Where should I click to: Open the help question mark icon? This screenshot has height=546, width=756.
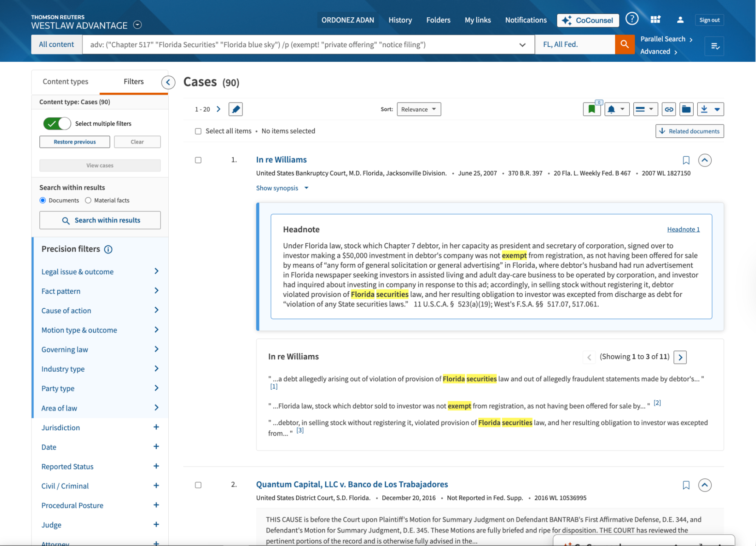(632, 19)
